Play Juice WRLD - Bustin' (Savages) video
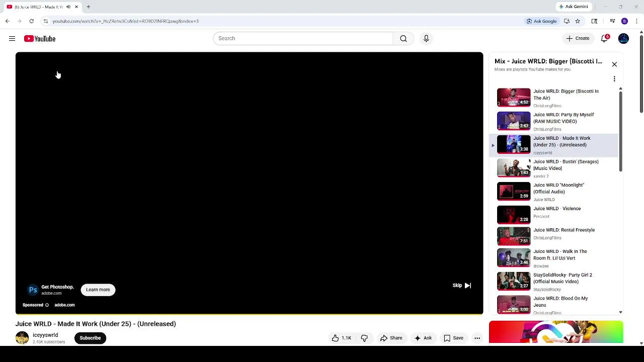The height and width of the screenshot is (362, 644). [553, 168]
